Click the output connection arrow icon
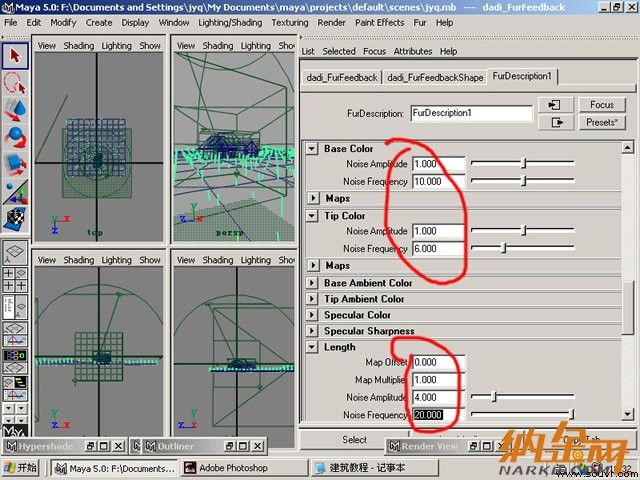The height and width of the screenshot is (480, 640). pos(556,122)
